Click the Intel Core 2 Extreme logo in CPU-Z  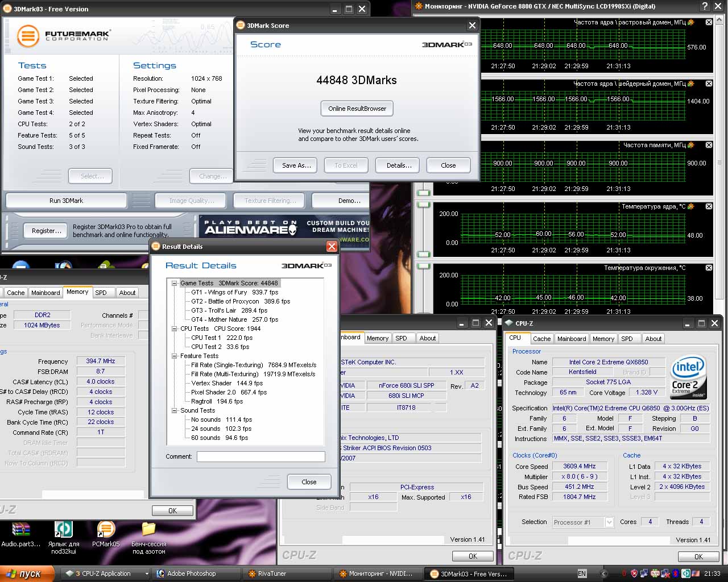pyautogui.click(x=688, y=377)
